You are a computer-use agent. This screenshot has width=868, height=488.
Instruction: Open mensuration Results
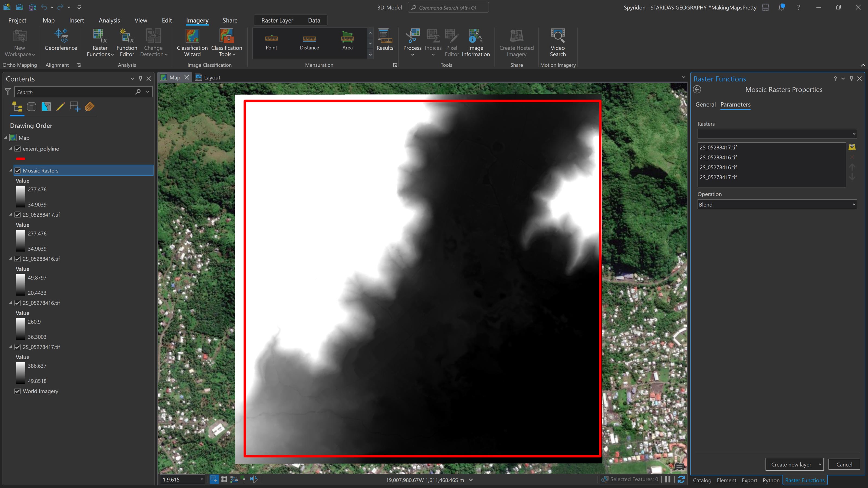[x=385, y=40]
